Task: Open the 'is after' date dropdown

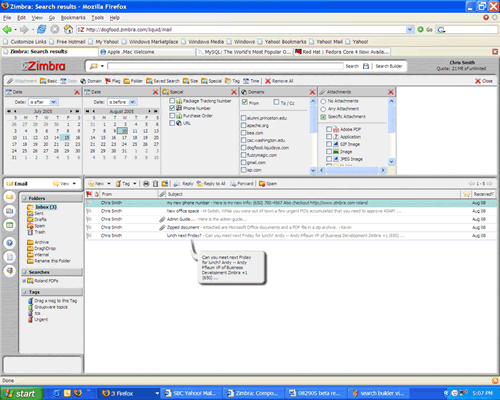Action: (54, 102)
